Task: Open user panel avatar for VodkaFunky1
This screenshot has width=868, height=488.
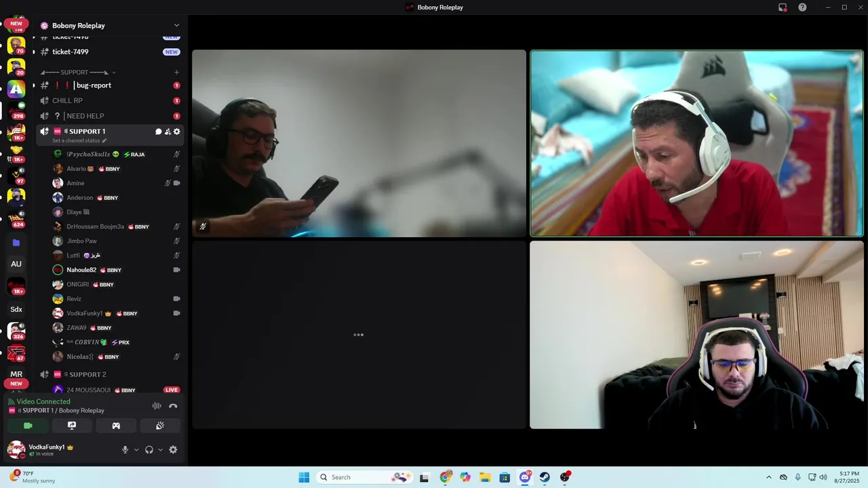Action: [x=16, y=449]
